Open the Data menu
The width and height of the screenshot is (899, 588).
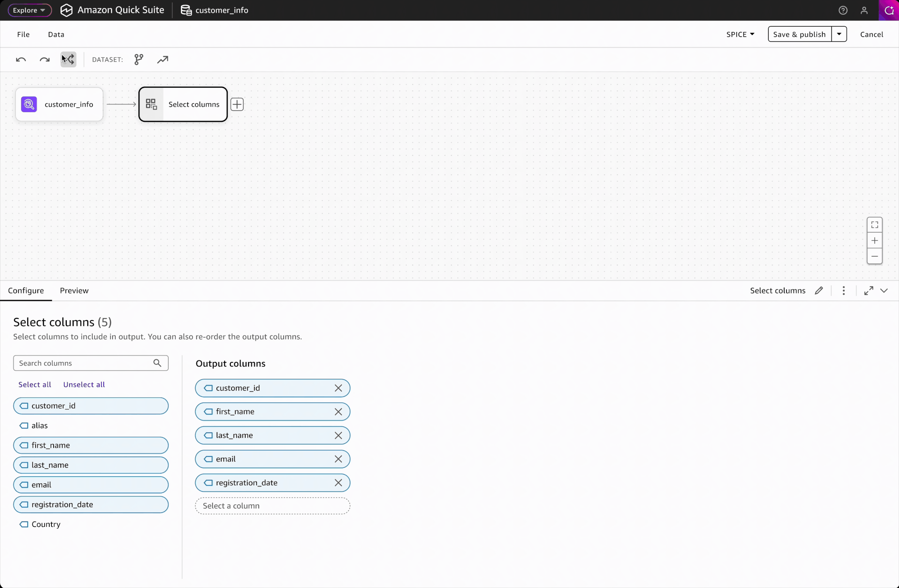(x=56, y=35)
